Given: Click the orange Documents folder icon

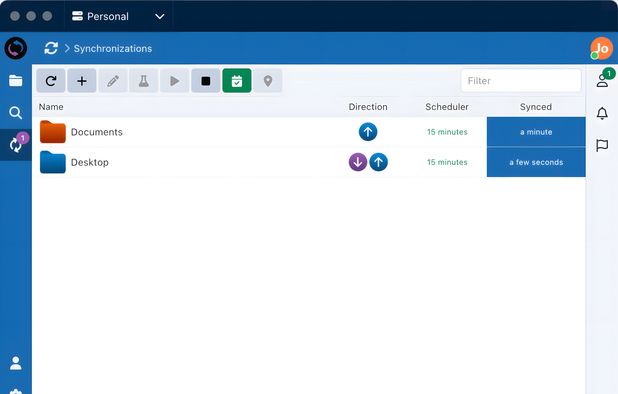Looking at the screenshot, I should pos(53,132).
